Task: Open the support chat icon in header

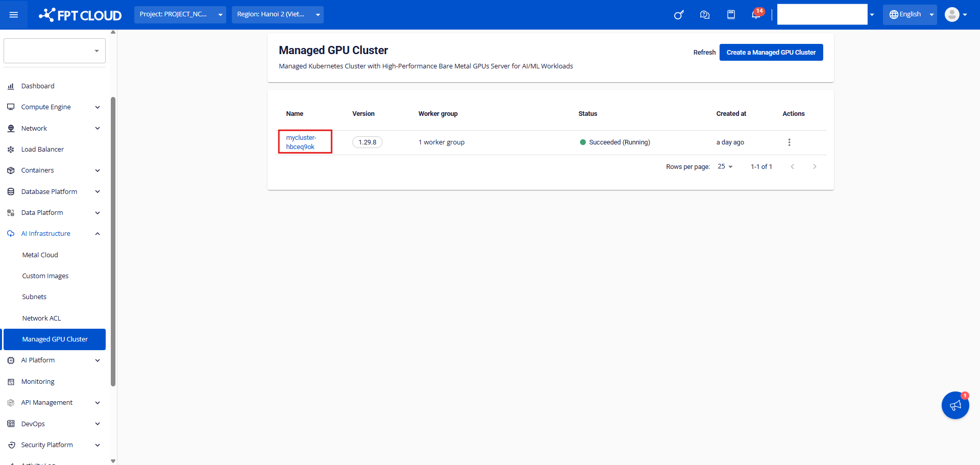Action: point(705,15)
